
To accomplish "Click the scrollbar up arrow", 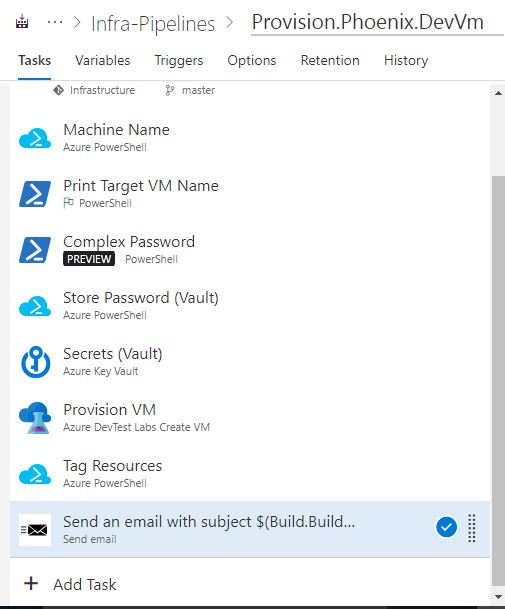I will tap(498, 93).
